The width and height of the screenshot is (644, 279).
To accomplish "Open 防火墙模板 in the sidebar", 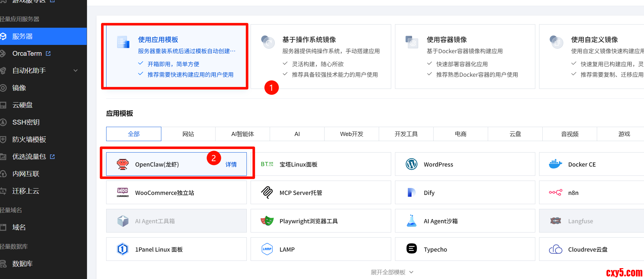I will coord(29,139).
